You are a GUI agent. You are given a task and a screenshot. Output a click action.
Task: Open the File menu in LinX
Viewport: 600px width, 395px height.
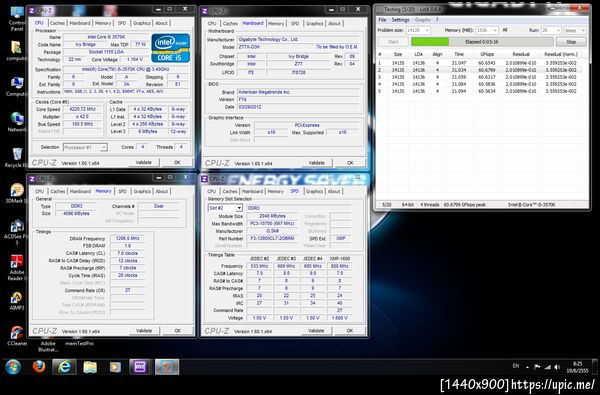[x=382, y=20]
